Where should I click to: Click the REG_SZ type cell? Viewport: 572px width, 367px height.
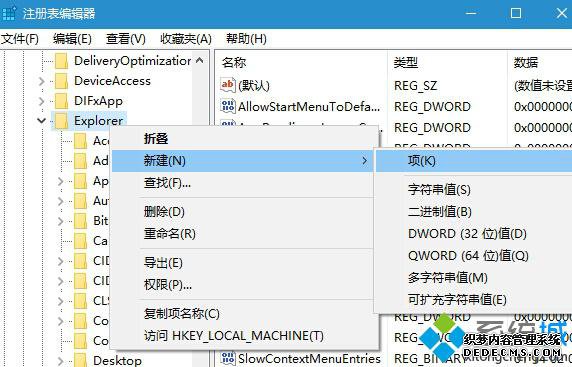click(415, 86)
